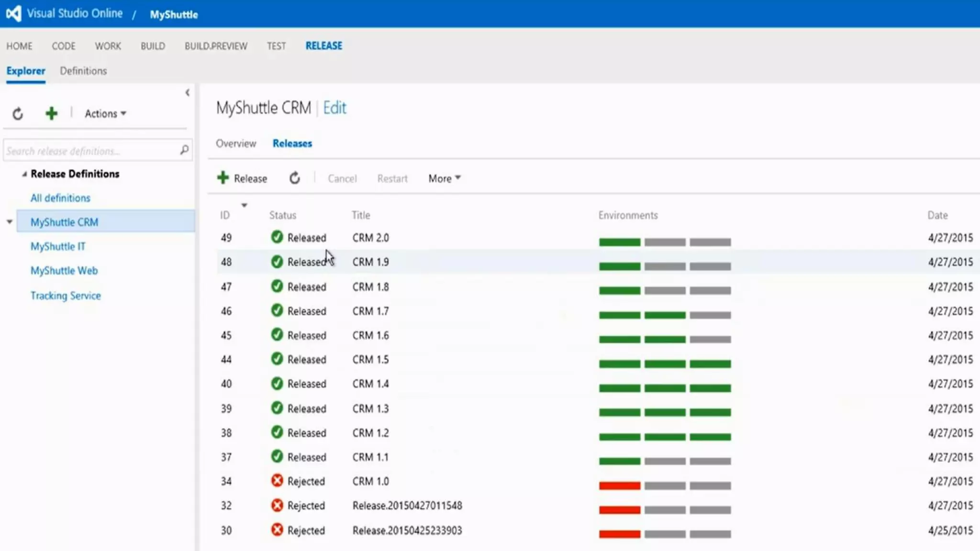Collapse the left sidebar panel
Image resolution: width=980 pixels, height=551 pixels.
(x=188, y=93)
